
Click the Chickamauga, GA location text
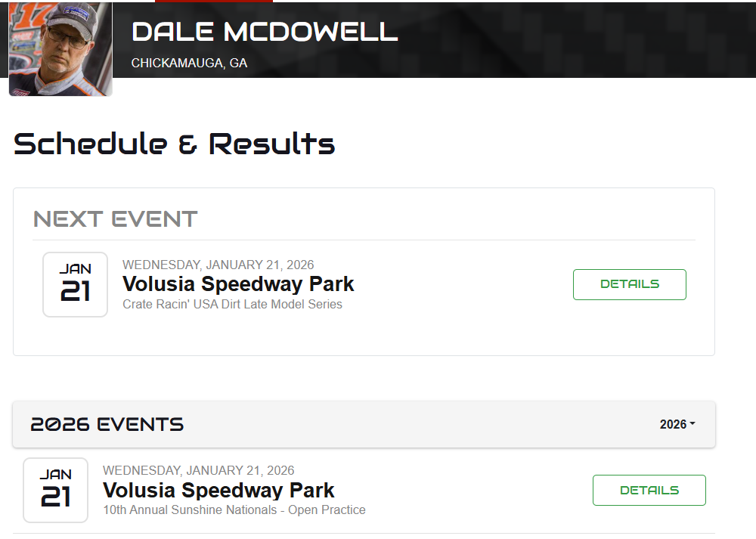click(x=189, y=64)
